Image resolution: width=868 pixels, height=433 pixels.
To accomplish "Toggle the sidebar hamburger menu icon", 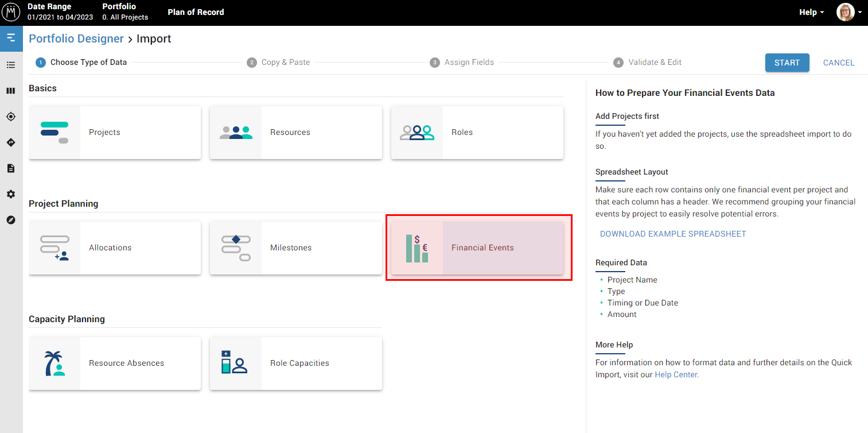I will coord(11,38).
